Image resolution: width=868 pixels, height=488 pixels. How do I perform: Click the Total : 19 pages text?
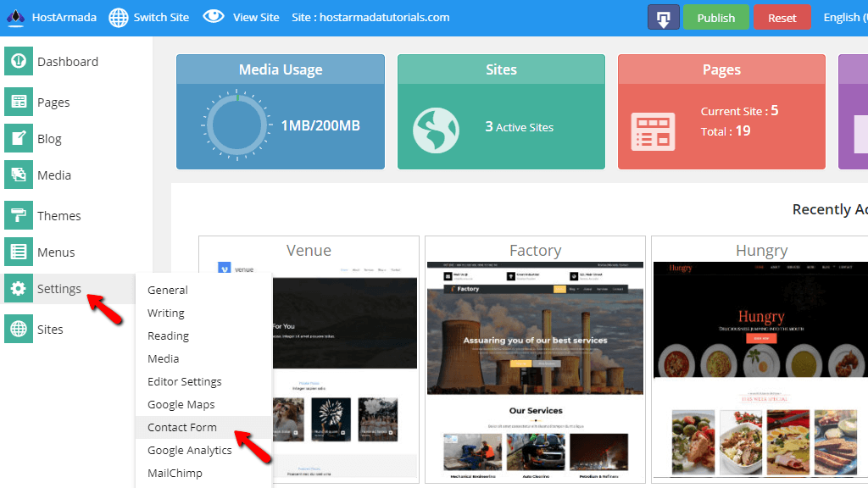(726, 131)
